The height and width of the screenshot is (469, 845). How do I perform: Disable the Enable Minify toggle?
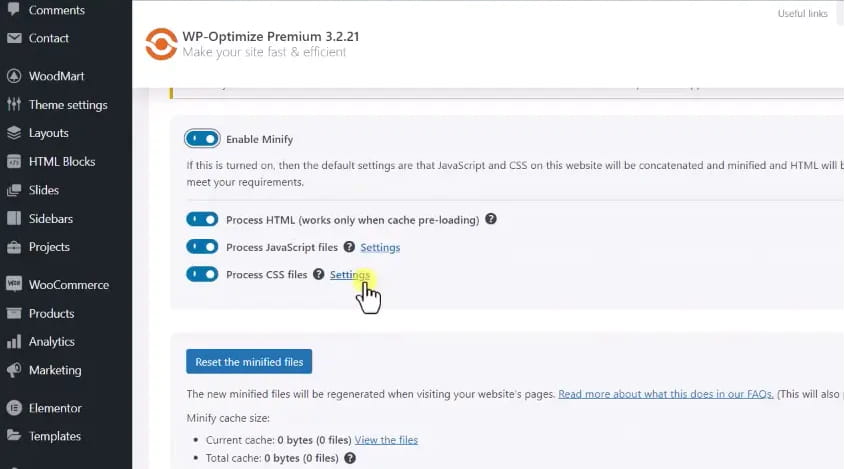[x=202, y=140]
